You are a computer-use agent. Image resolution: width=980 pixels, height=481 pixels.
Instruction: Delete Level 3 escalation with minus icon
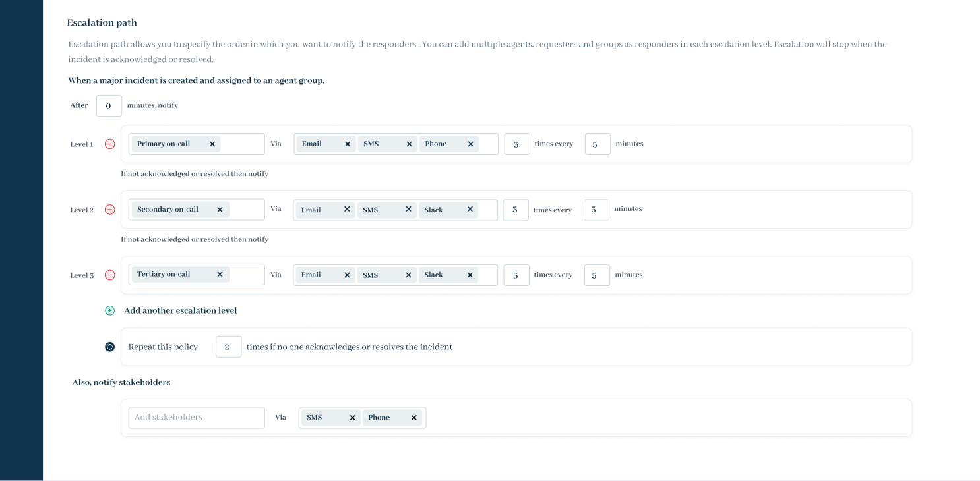click(x=110, y=275)
